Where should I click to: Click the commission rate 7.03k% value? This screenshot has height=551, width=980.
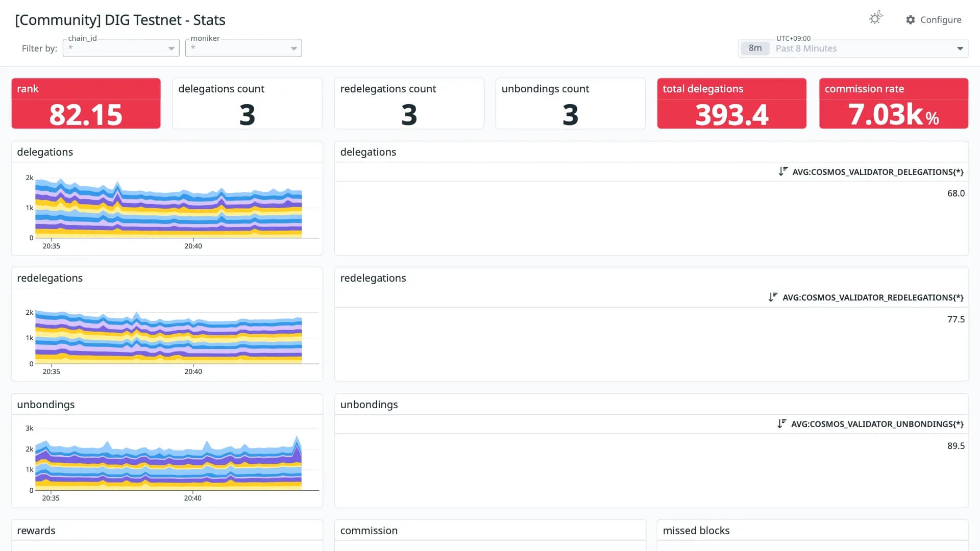893,114
